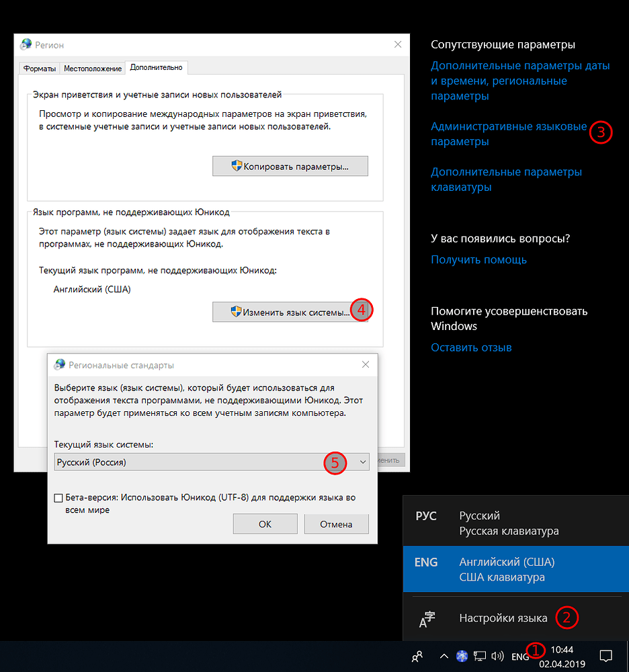
Task: Open the Текущий язык системы dropdown
Action: pos(212,462)
